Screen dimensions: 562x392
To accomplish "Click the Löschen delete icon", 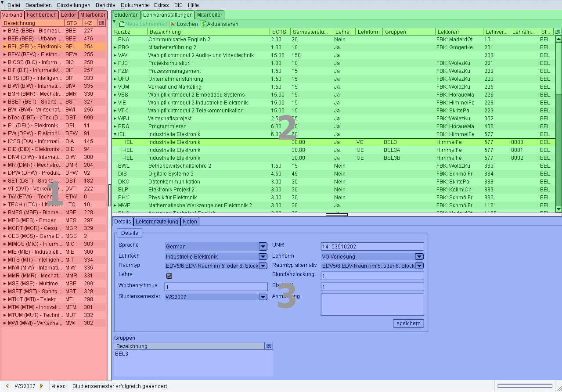I will (173, 24).
